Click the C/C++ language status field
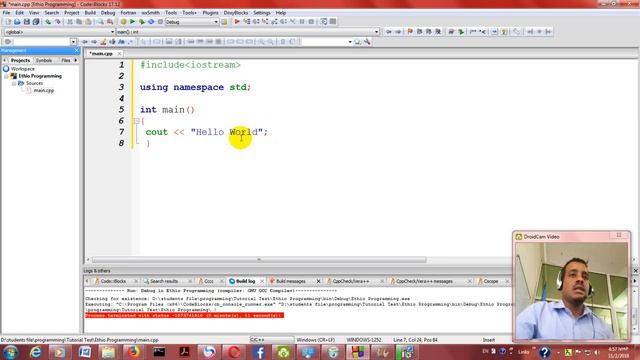This screenshot has width=640, height=360. pyautogui.click(x=271, y=340)
